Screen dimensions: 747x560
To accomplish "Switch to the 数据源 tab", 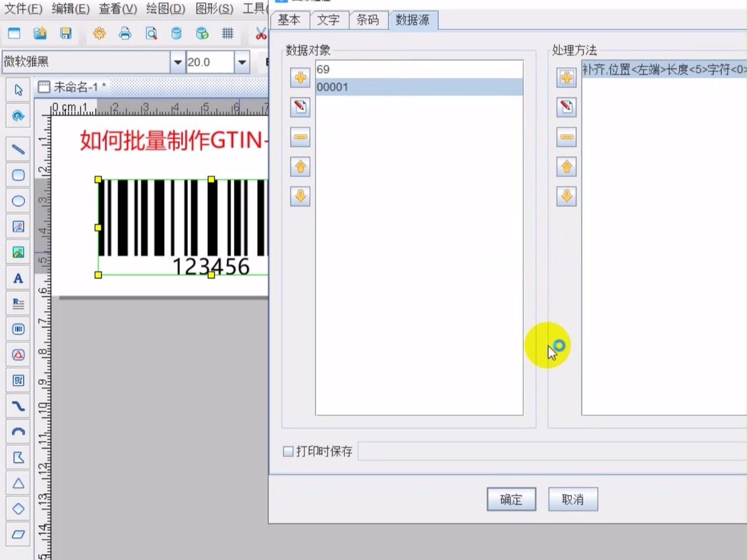I will (413, 20).
